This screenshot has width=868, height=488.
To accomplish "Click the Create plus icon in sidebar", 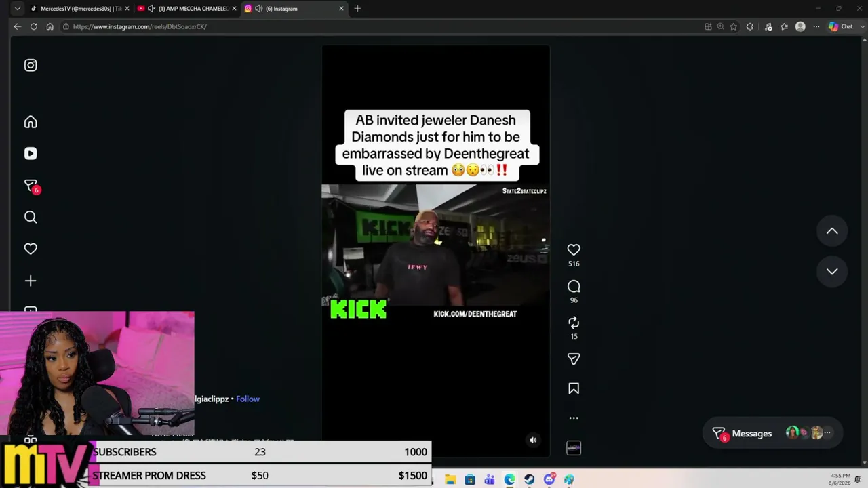I will coord(31,281).
